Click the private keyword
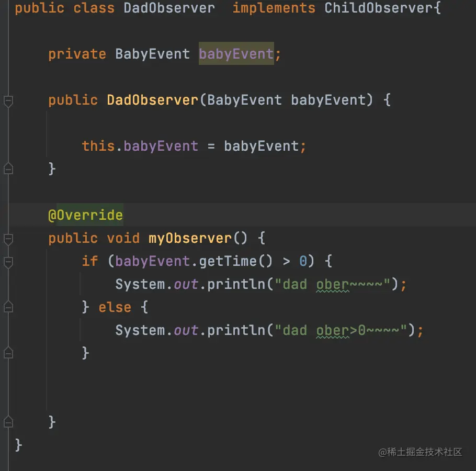Screen dimensions: 476x471 click(77, 54)
